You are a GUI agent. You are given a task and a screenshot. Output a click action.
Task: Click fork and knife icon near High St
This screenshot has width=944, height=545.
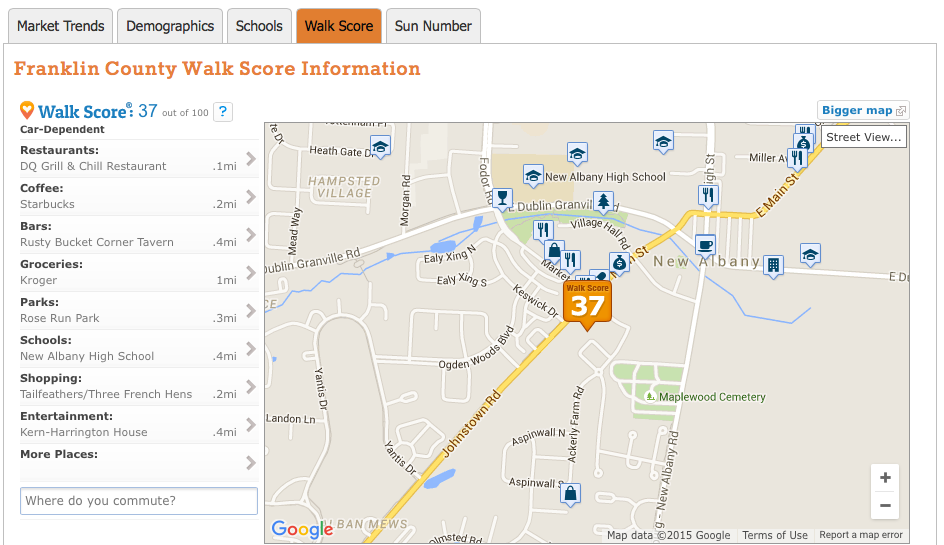click(x=709, y=195)
